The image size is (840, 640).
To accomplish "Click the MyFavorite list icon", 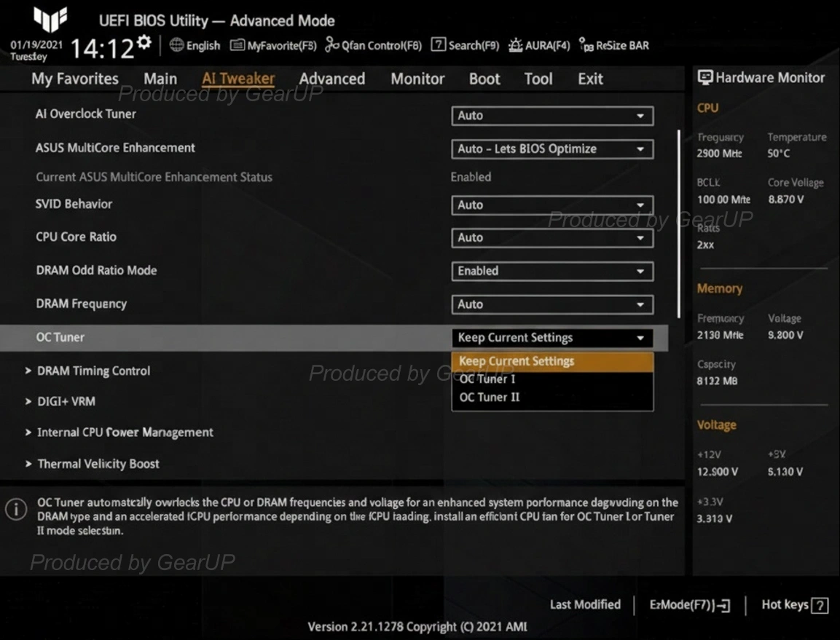I will click(237, 45).
